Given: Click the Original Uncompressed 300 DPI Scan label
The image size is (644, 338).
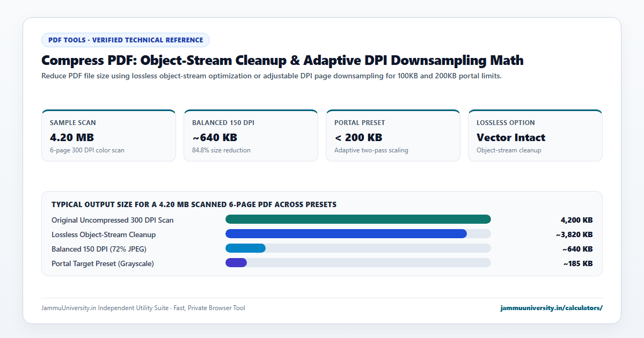Looking at the screenshot, I should (113, 220).
